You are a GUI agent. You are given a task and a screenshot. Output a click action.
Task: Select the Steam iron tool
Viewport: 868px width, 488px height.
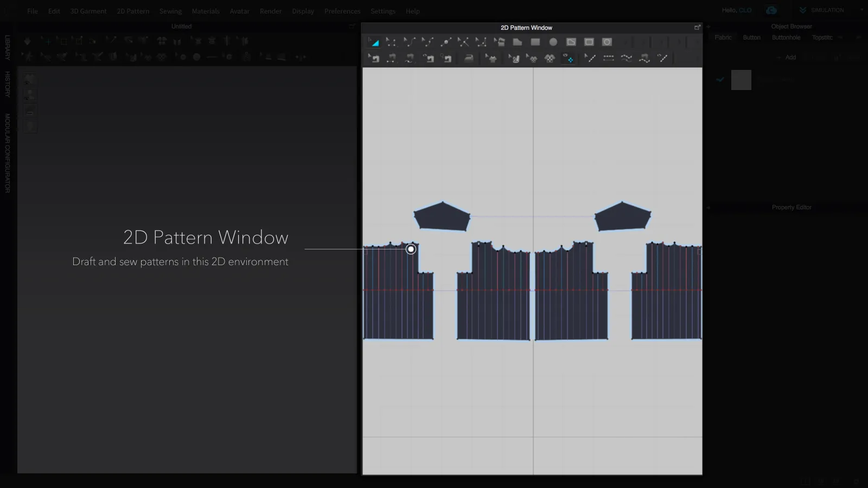point(469,58)
